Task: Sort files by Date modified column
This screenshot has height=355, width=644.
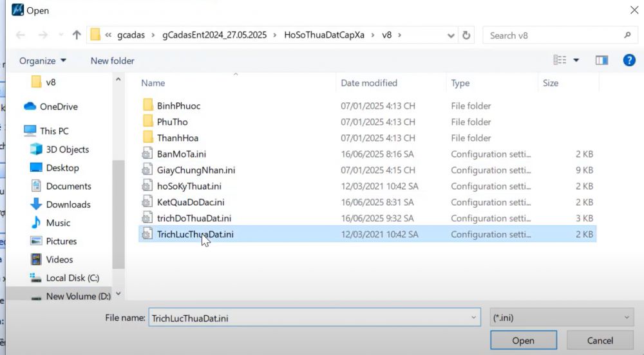Action: point(369,83)
